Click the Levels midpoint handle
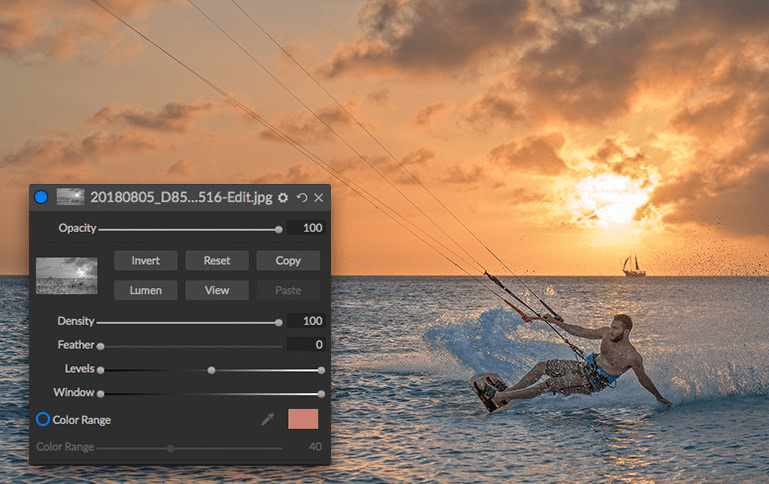The width and height of the screenshot is (769, 484). pyautogui.click(x=211, y=370)
